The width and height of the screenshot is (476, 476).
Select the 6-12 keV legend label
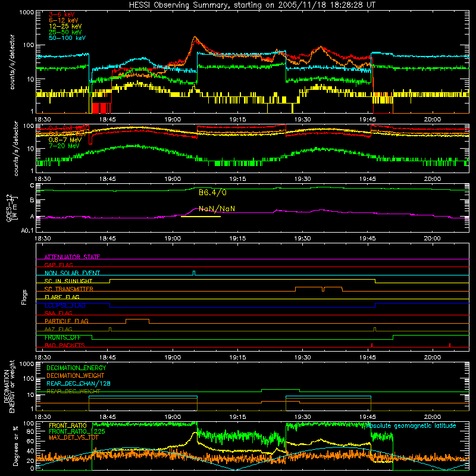(64, 20)
